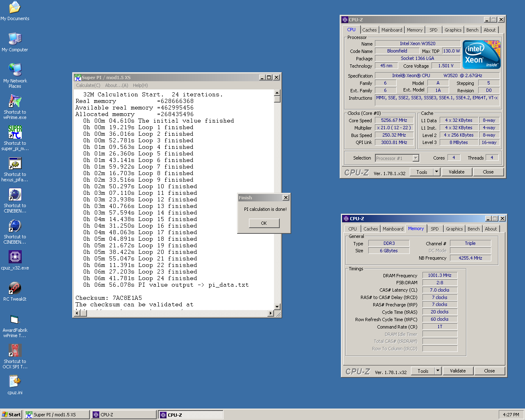Expand Tools dropdown arrow in upper CPU-Z

point(436,172)
